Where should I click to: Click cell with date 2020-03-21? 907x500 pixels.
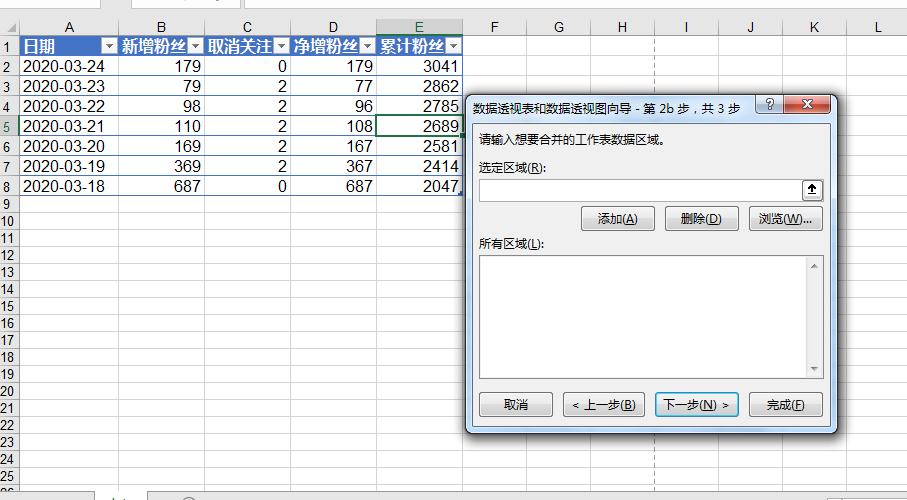pos(69,126)
